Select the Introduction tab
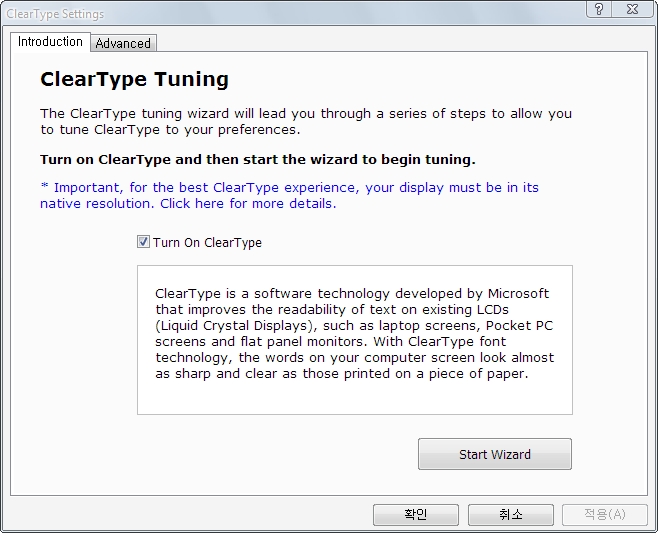The width and height of the screenshot is (658, 533). click(x=50, y=42)
